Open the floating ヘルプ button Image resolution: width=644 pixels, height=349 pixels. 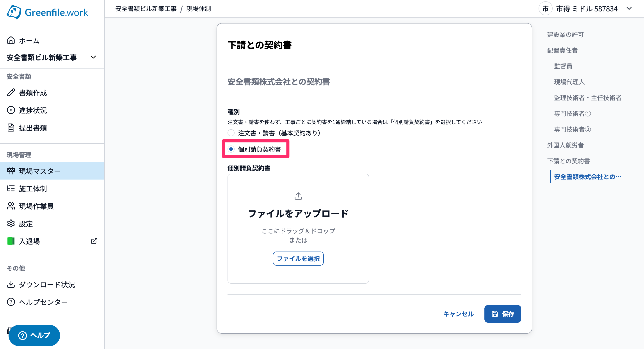(34, 335)
